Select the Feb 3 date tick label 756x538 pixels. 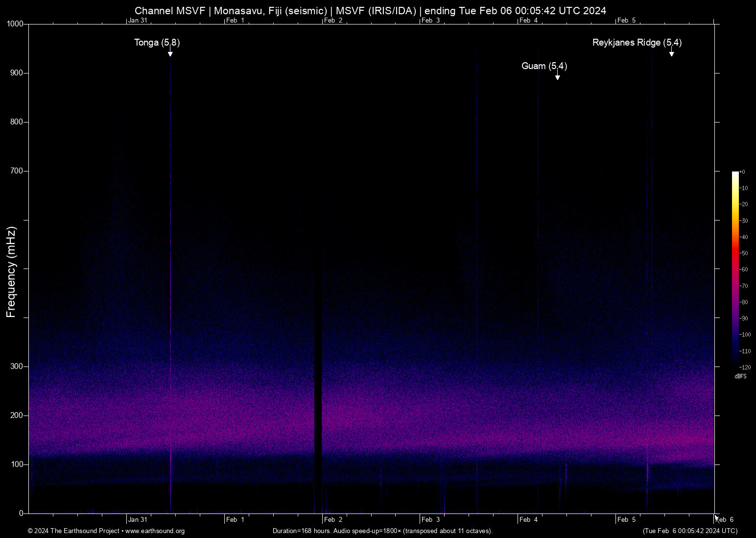point(431,519)
